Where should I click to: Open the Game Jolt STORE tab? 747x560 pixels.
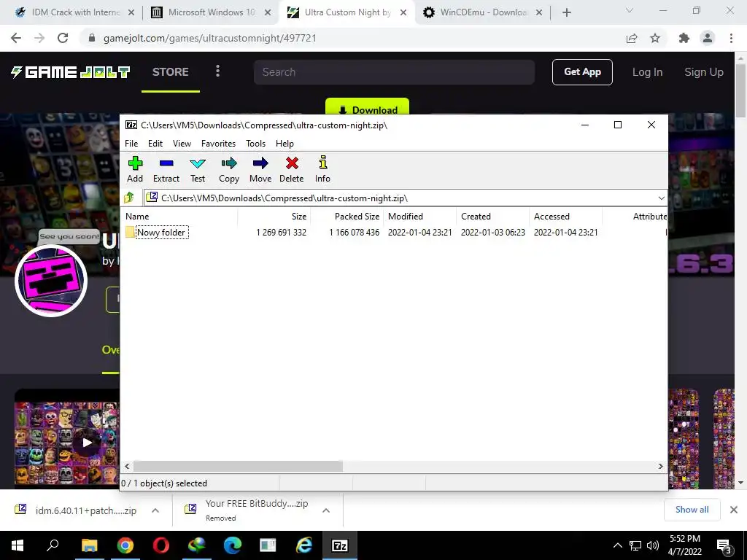point(171,72)
